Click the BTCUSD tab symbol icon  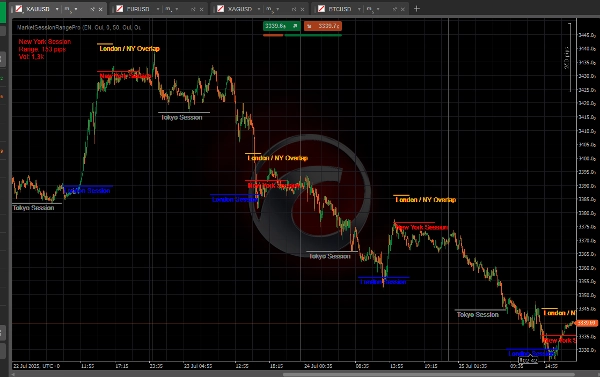(x=321, y=9)
